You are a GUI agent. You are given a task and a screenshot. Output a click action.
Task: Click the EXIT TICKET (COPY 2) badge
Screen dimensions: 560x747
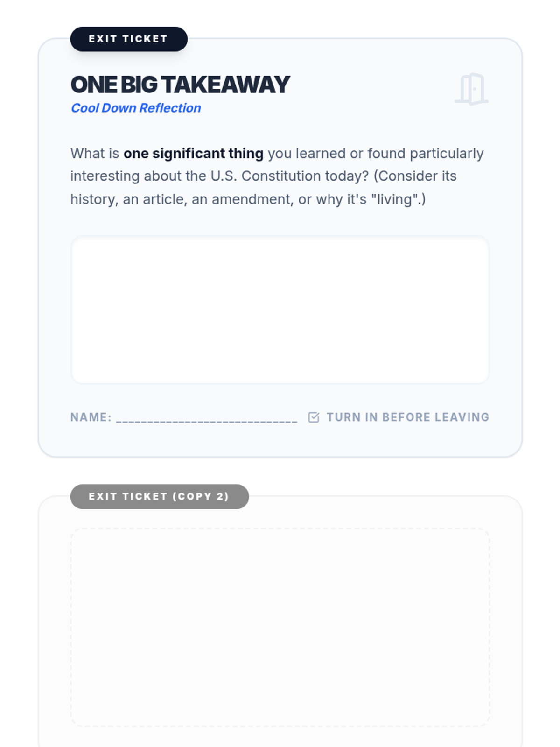click(x=160, y=496)
